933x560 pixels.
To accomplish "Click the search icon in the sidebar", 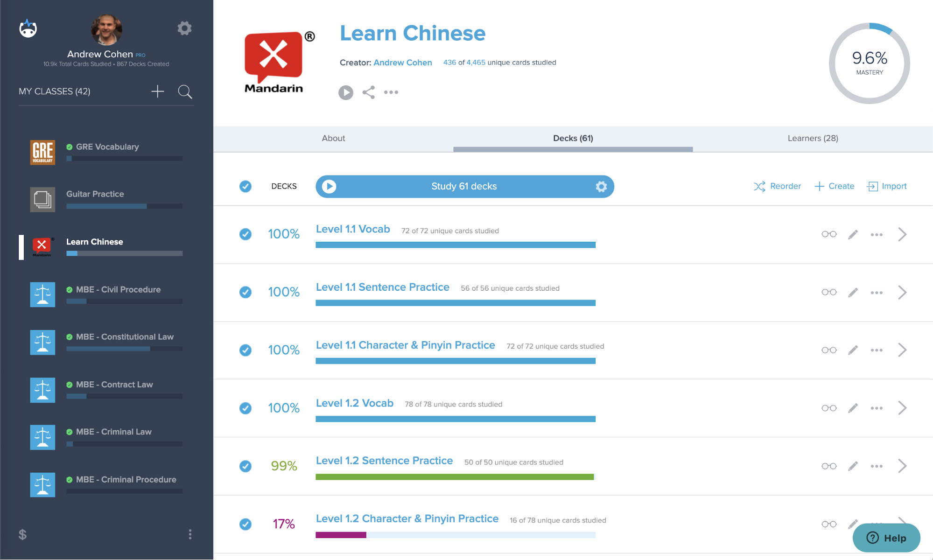I will (x=185, y=91).
